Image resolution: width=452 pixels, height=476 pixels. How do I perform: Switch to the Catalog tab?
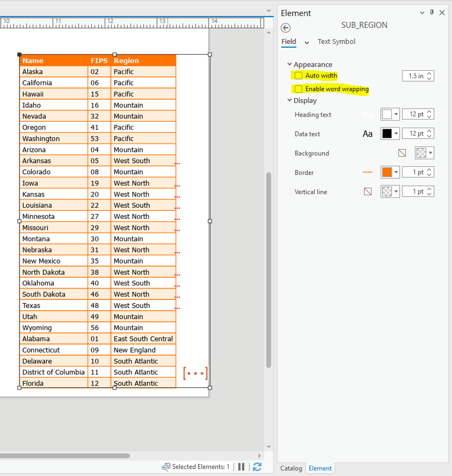[291, 468]
